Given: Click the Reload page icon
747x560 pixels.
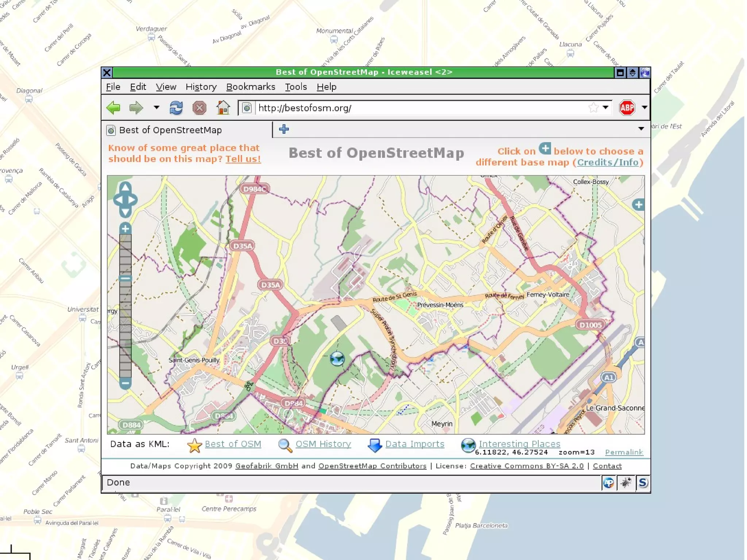Looking at the screenshot, I should point(176,108).
